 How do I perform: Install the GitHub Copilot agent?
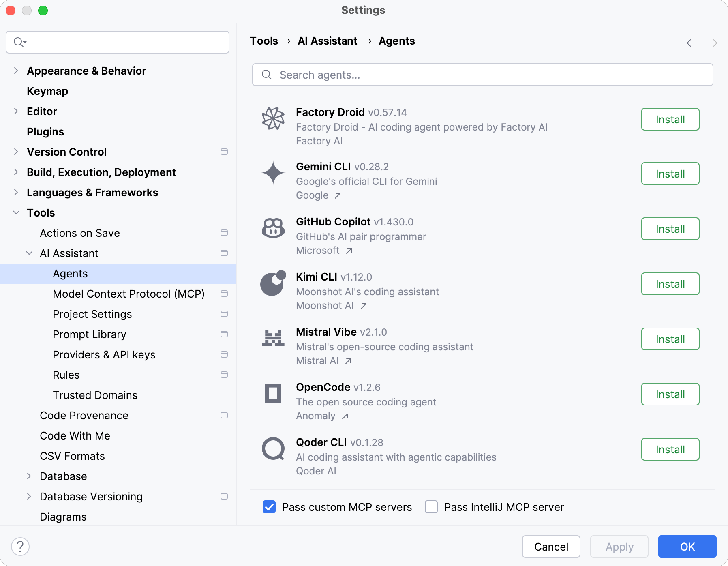pyautogui.click(x=670, y=228)
